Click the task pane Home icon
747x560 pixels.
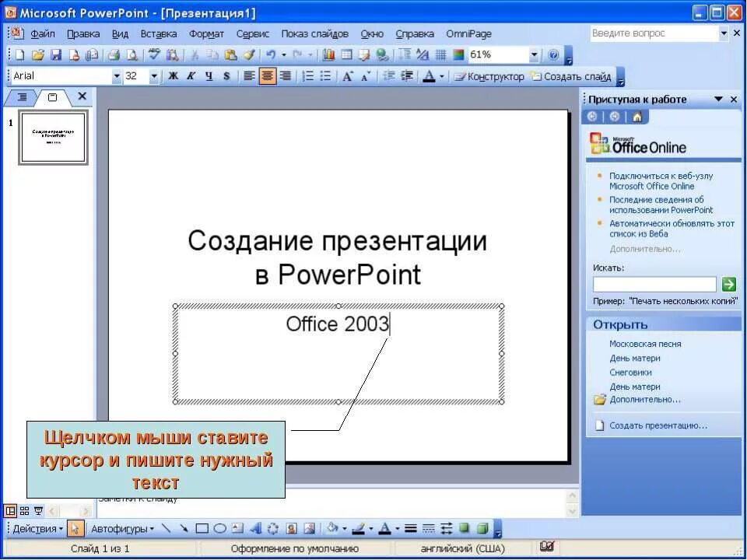coord(637,117)
